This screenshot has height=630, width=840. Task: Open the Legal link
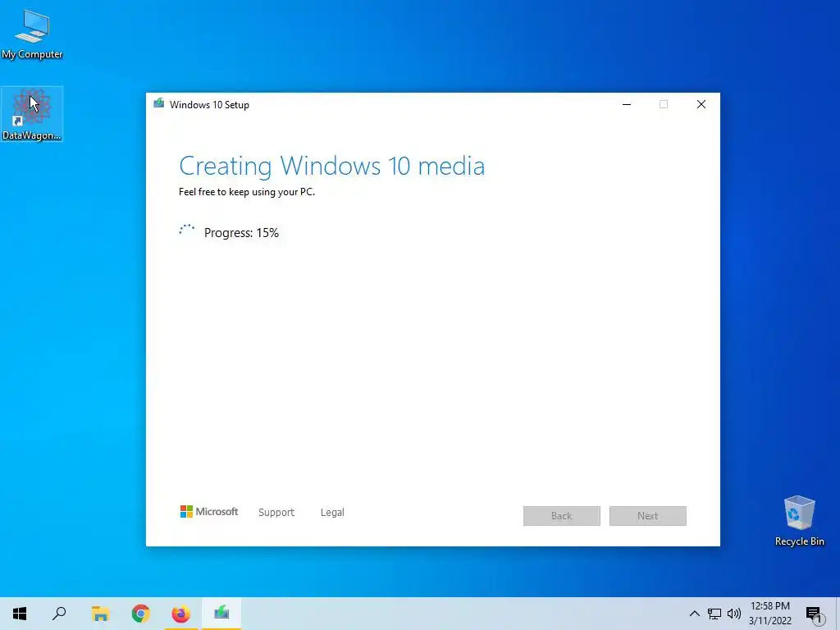pos(332,512)
